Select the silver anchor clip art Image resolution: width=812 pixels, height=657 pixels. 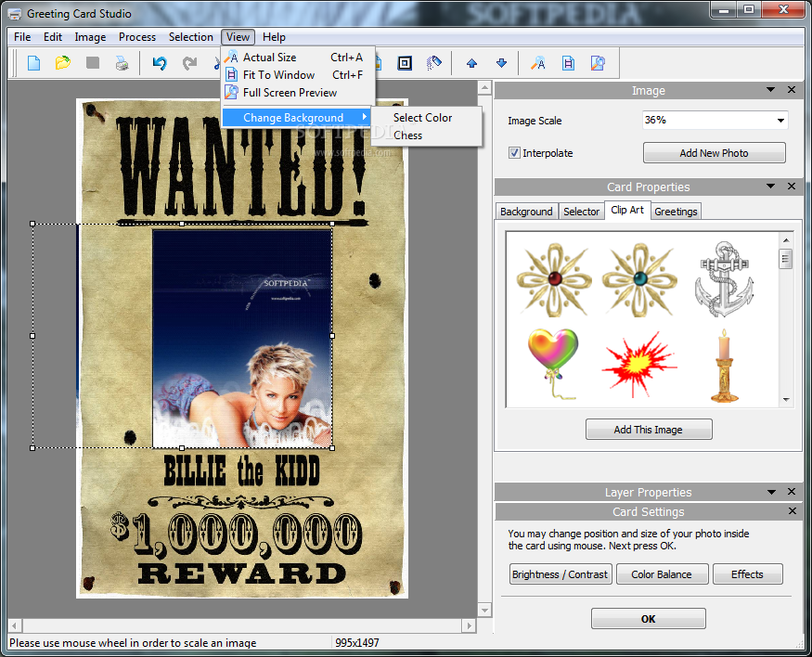coord(724,279)
